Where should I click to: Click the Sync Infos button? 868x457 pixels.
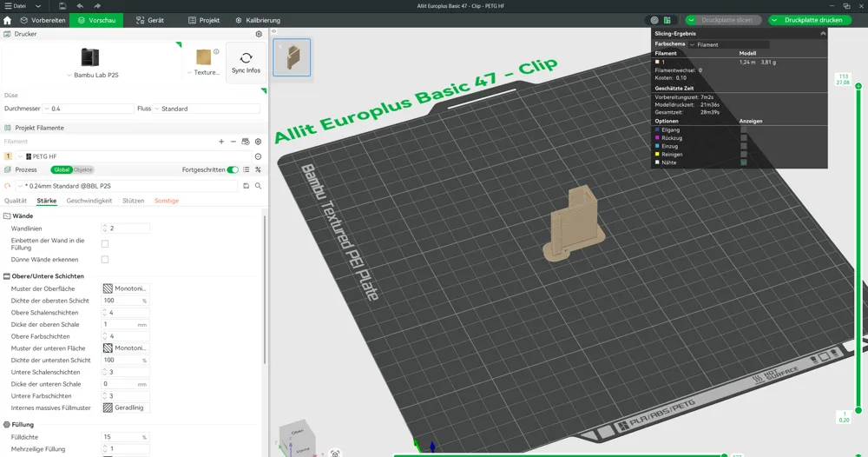(246, 63)
